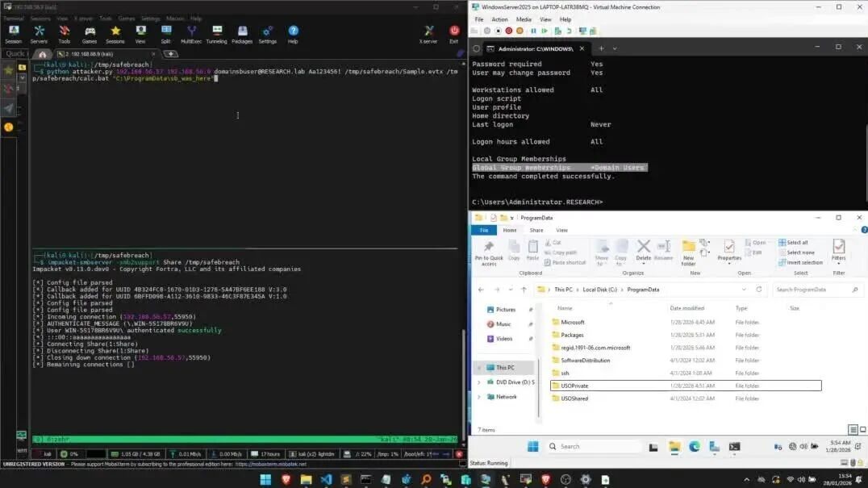
Task: Click the Quick connect field in MobaXterm
Action: tap(15, 54)
